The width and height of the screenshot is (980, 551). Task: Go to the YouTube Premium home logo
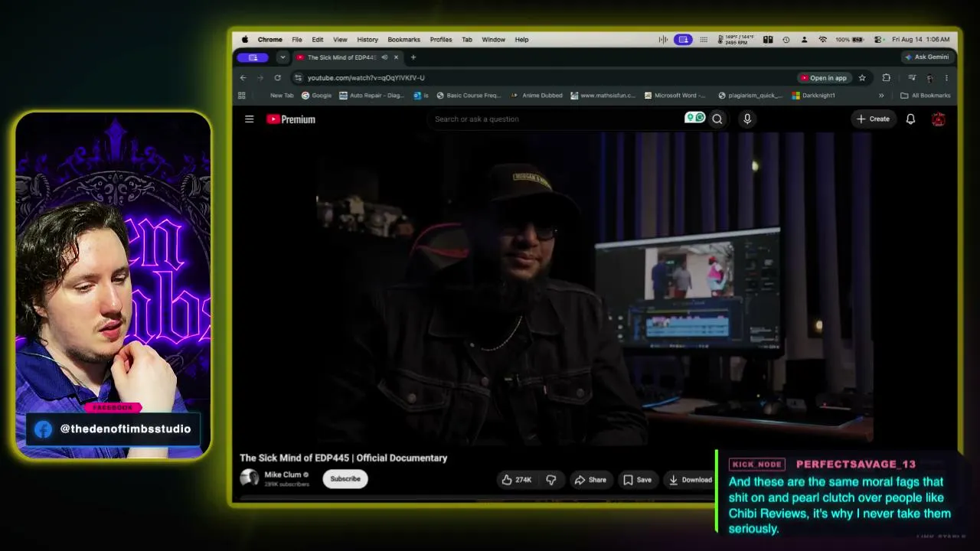click(x=291, y=119)
